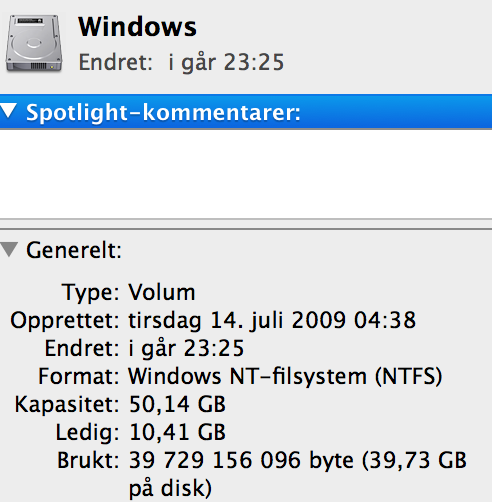Select the Type value 'Volum'
492x502 pixels.
(x=162, y=293)
